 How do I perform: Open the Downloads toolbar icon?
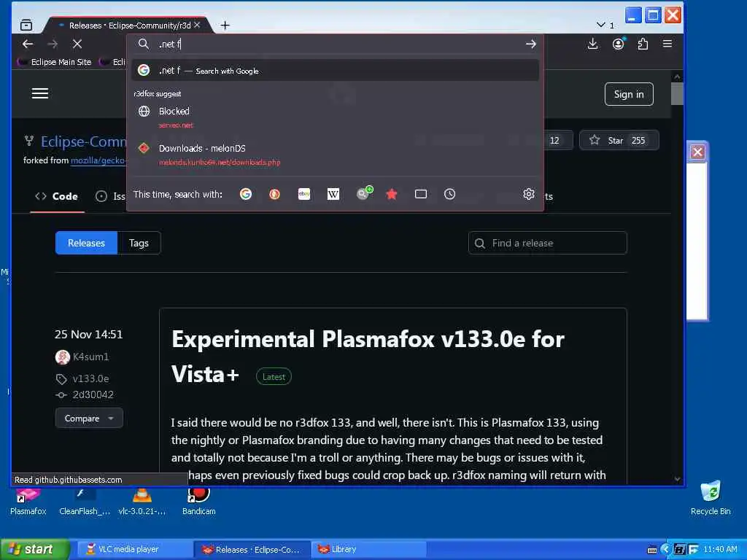click(x=592, y=44)
